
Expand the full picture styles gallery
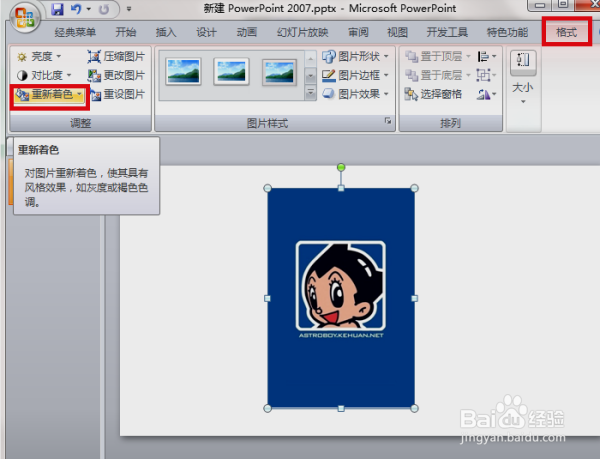pyautogui.click(x=310, y=93)
